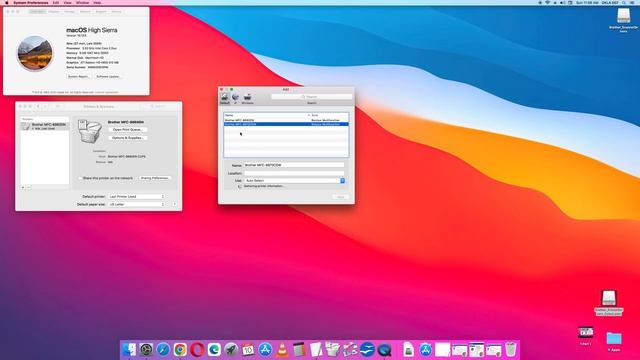
Task: Open System Preferences from the dock
Action: (x=146, y=349)
